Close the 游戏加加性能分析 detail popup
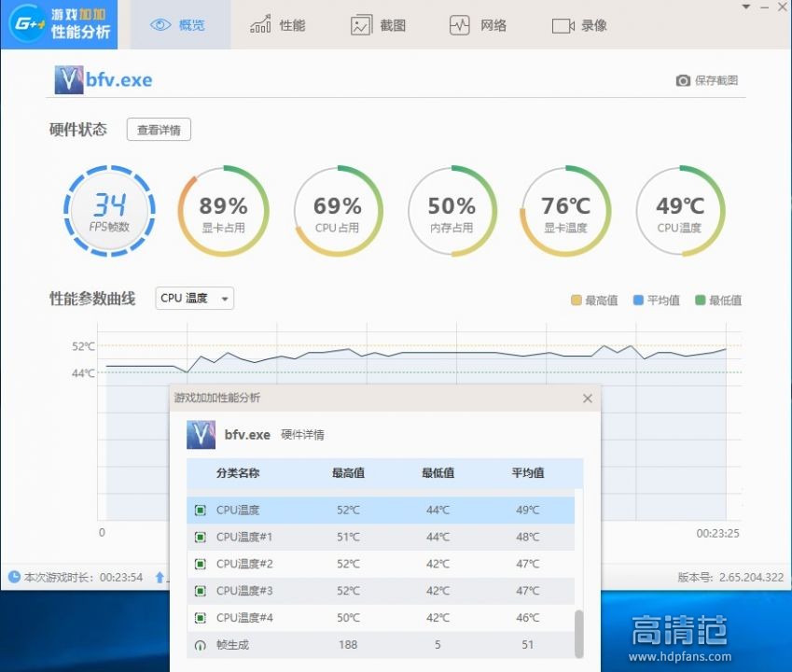Screen dimensions: 792x672 (x=587, y=399)
